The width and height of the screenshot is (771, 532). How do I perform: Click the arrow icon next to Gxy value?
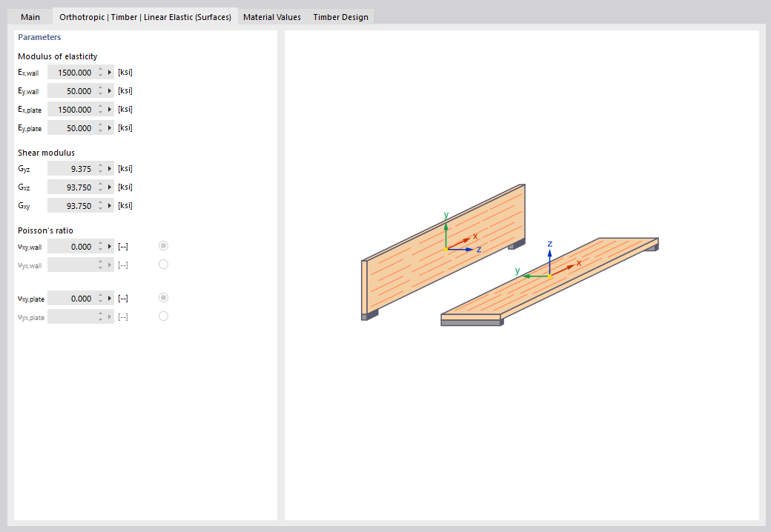point(109,205)
